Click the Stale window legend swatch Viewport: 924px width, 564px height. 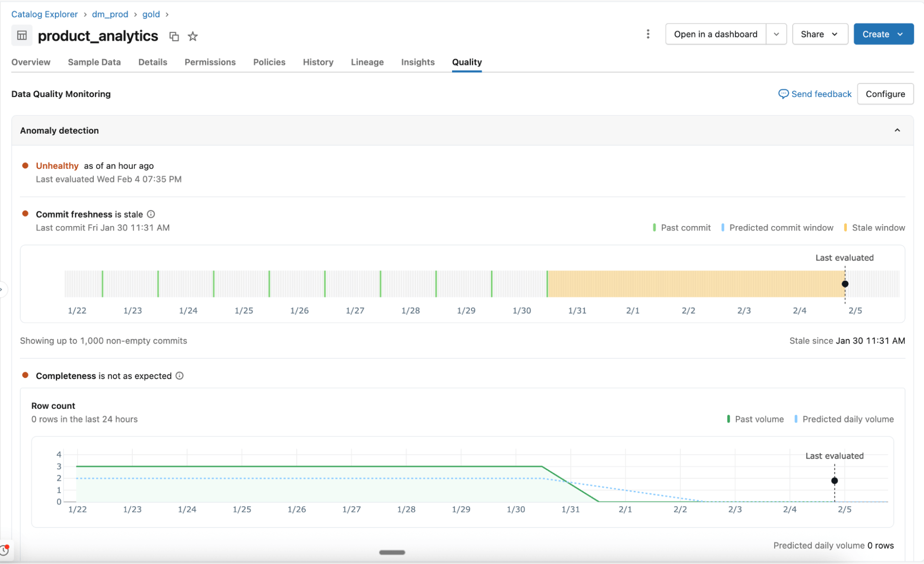pyautogui.click(x=845, y=227)
